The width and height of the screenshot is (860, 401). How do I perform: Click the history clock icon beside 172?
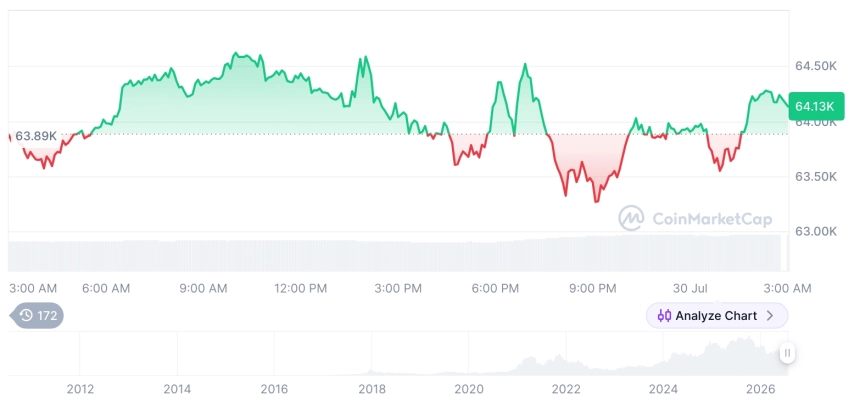coord(26,315)
